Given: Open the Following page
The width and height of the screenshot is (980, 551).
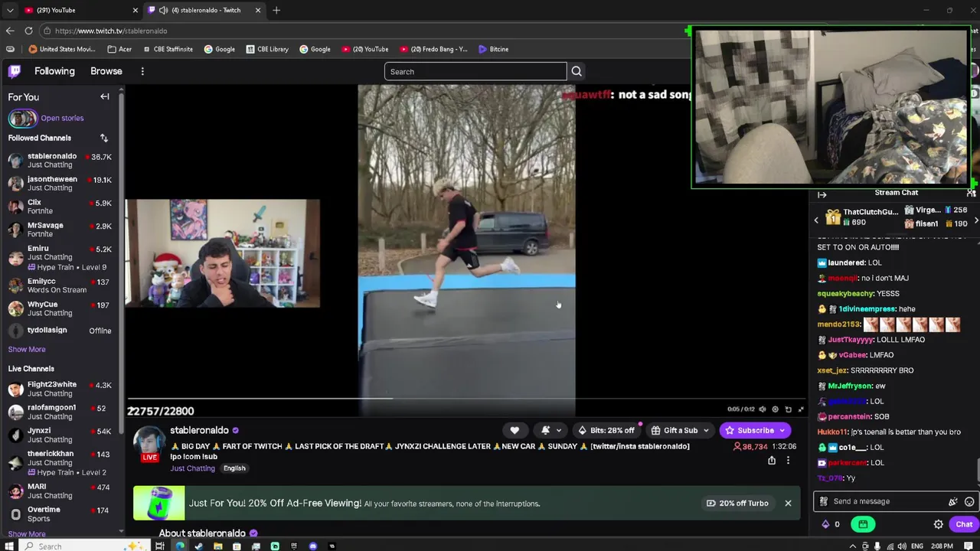Looking at the screenshot, I should click(x=54, y=71).
